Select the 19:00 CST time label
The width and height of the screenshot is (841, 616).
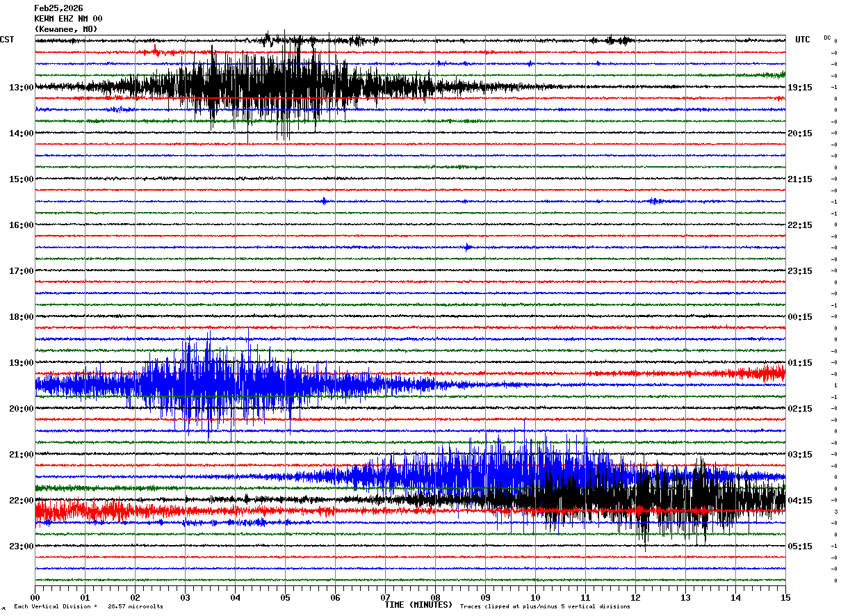click(22, 363)
